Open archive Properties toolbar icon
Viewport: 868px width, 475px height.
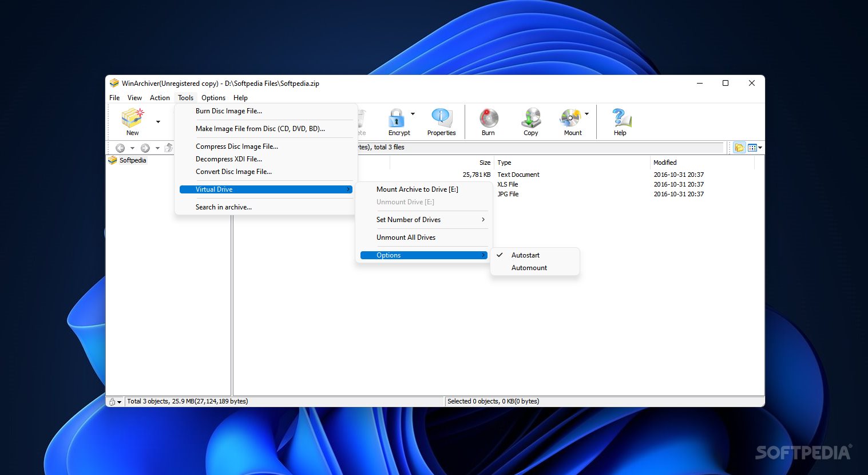point(441,118)
